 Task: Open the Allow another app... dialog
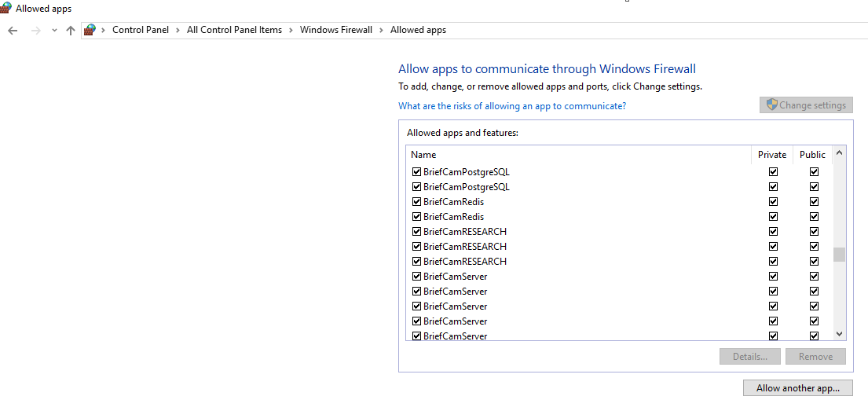click(798, 387)
